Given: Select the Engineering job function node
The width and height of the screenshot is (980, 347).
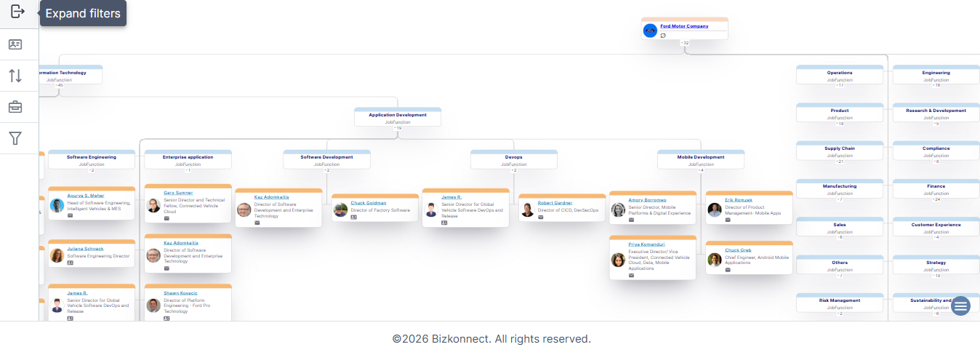Looking at the screenshot, I should (x=936, y=75).
